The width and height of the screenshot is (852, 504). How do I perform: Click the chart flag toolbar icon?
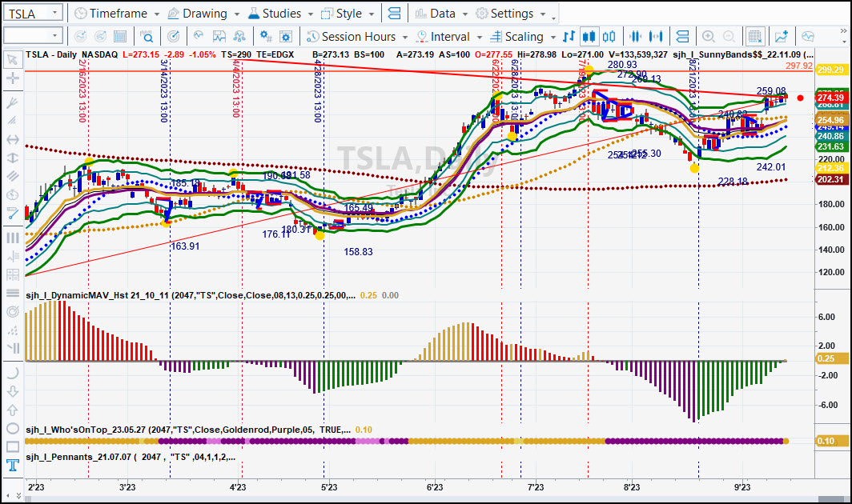(x=219, y=36)
